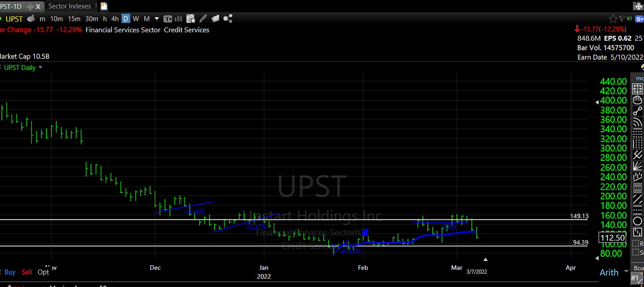Click the Financial Services Sector link

pyautogui.click(x=123, y=30)
